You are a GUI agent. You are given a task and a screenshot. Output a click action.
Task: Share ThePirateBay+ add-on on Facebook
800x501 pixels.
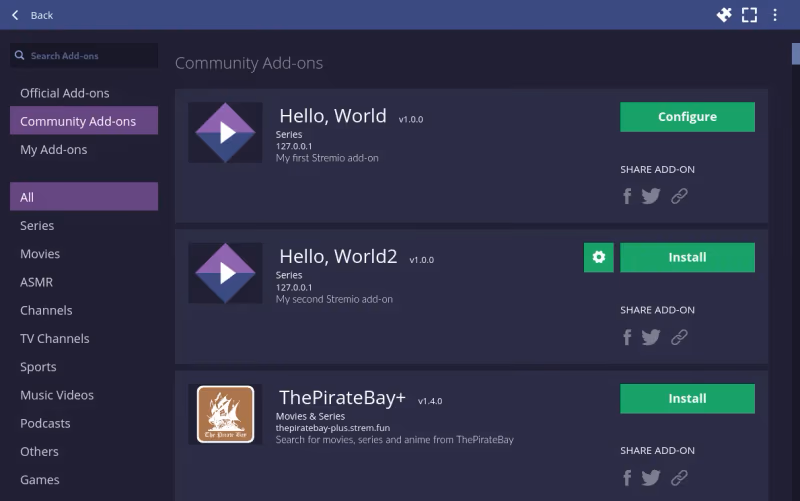(x=627, y=478)
